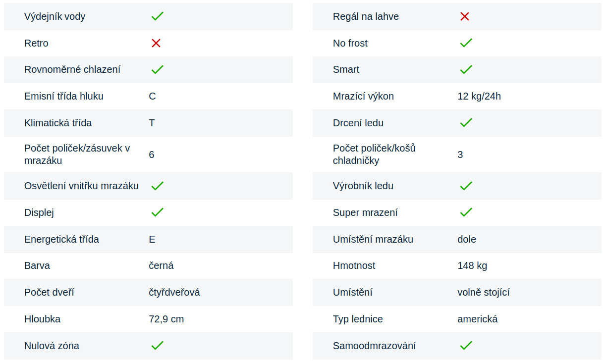Click the Nulová zóna green checkmark
Viewport: 606px width, 364px height.
pos(157,346)
